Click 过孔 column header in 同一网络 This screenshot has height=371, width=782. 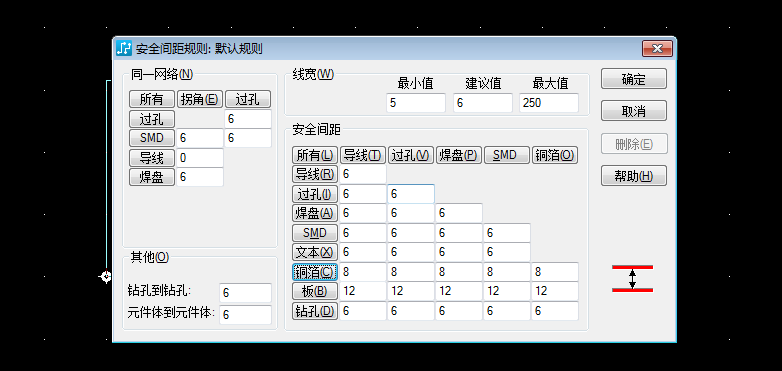[x=248, y=99]
